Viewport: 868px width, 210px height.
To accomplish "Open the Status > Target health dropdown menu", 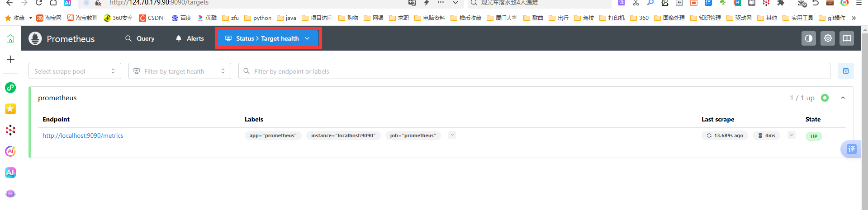I will (x=268, y=38).
